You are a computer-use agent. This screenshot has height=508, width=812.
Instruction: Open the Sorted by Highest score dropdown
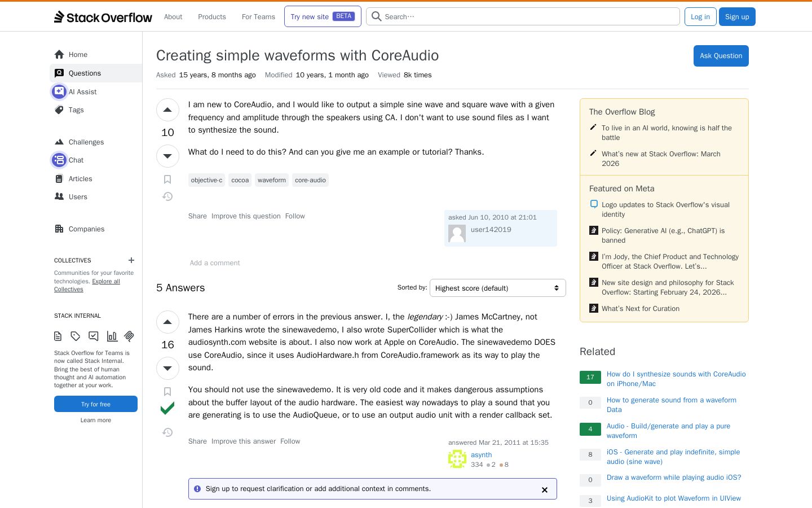[x=497, y=288]
